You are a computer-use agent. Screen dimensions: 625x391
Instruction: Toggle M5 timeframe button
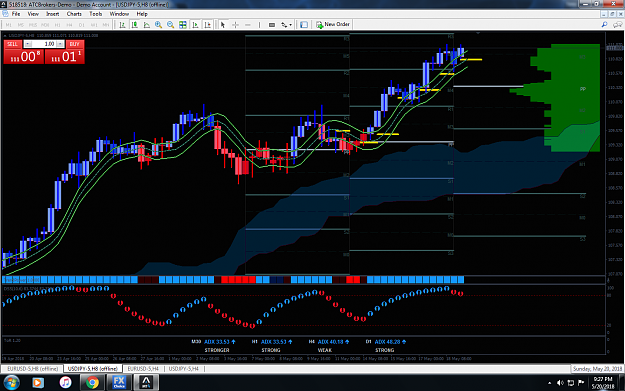[x=21, y=25]
